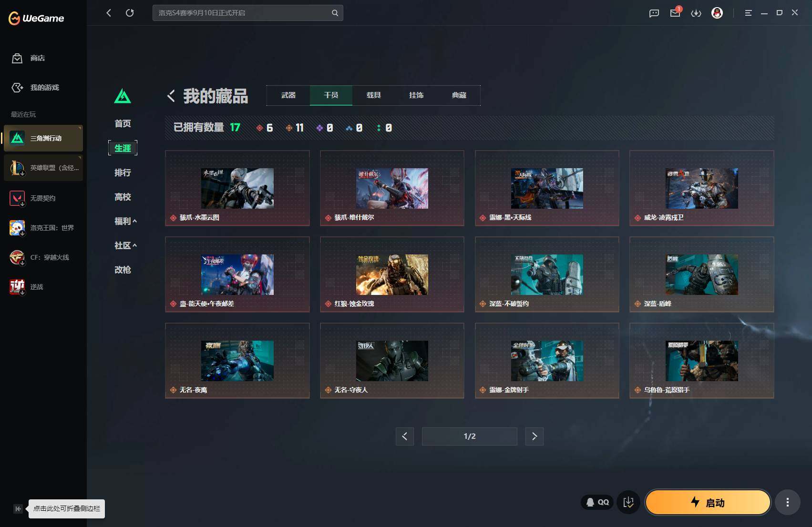Screen dimensions: 812x527
Task: Open 首页 in game navigation
Action: [x=123, y=123]
